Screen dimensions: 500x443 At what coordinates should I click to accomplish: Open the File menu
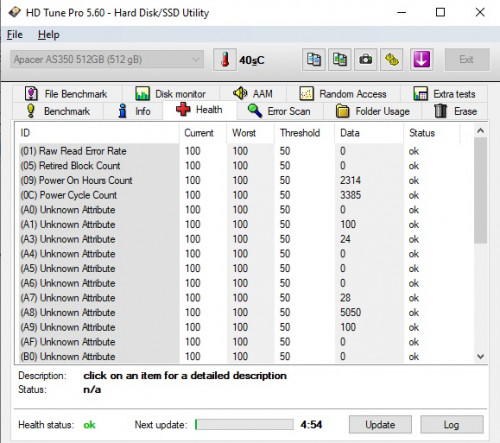click(x=15, y=35)
